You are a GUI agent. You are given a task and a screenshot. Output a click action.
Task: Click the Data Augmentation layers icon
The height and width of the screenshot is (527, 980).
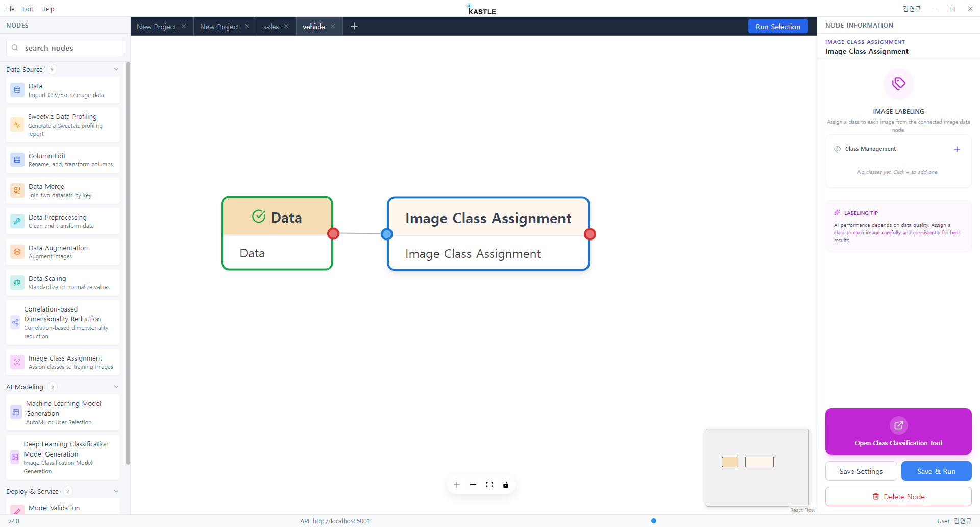coord(17,252)
